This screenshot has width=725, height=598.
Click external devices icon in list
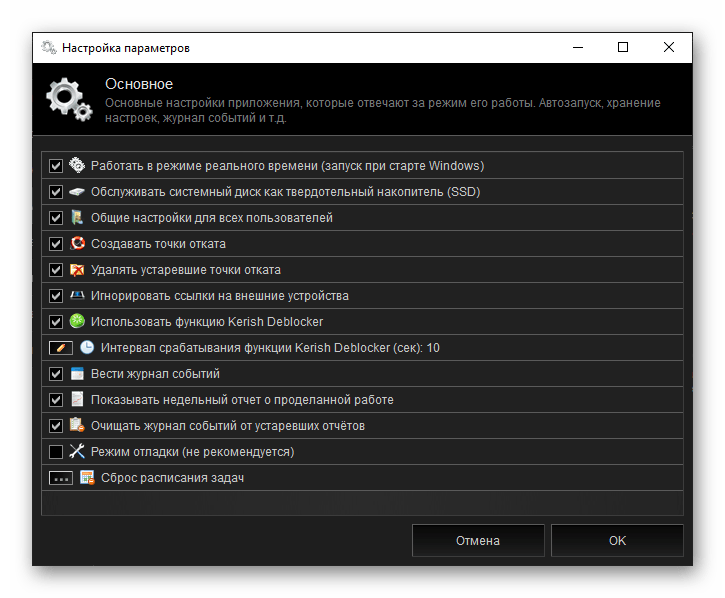[77, 295]
